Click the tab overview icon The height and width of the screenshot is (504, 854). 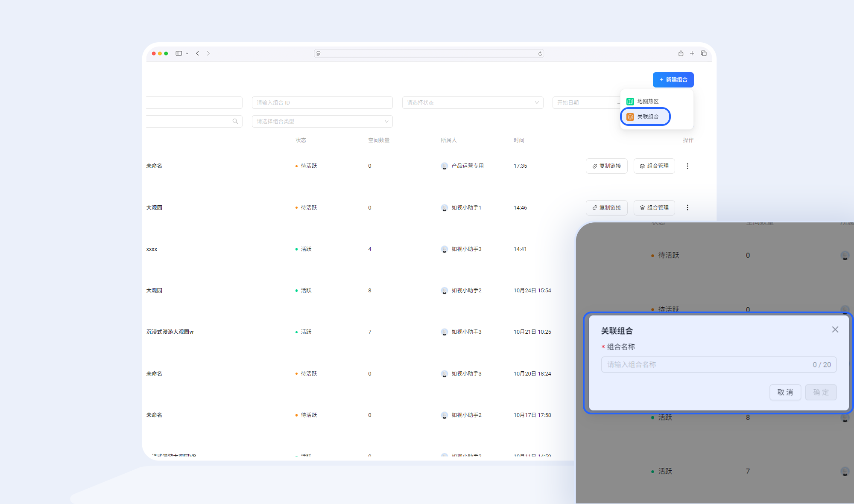[x=704, y=53]
